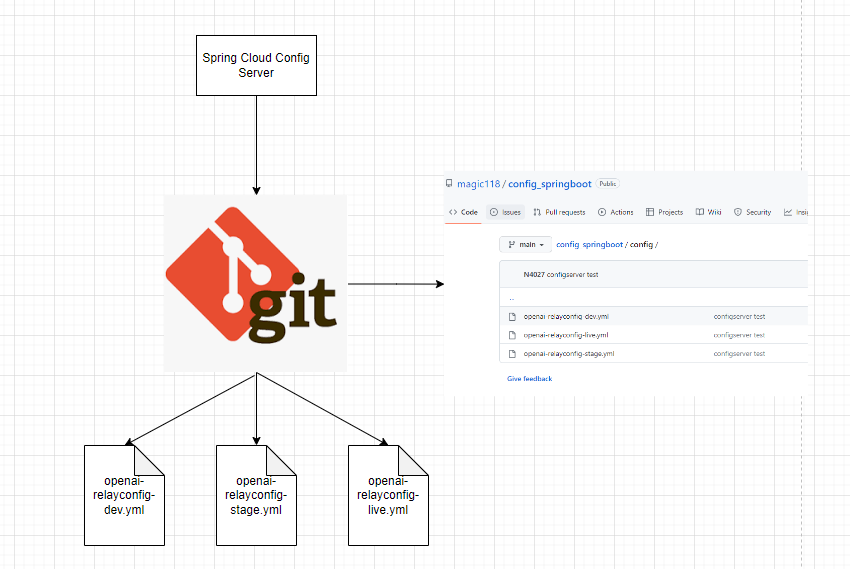Click the branch icon in main selector
The image size is (850, 569).
click(511, 244)
